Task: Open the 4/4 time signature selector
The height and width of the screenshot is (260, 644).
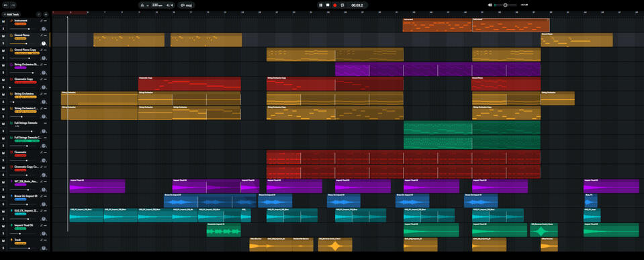Action: [x=169, y=5]
